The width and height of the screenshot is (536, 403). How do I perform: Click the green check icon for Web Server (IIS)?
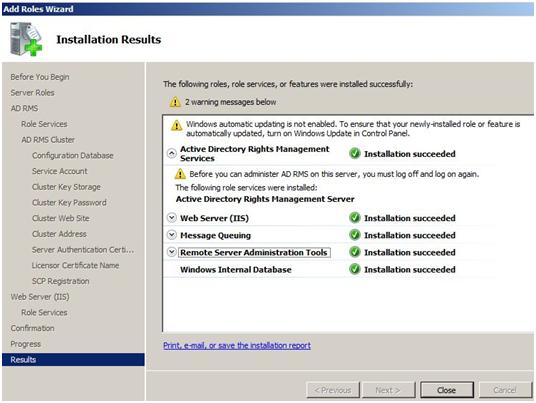pos(355,218)
